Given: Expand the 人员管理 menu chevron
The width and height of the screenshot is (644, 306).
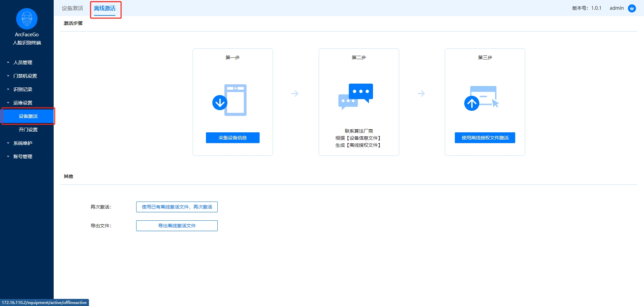Looking at the screenshot, I should point(8,62).
